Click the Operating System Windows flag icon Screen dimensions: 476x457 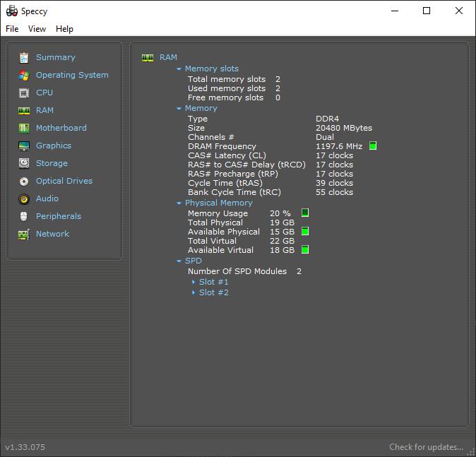pyautogui.click(x=24, y=75)
